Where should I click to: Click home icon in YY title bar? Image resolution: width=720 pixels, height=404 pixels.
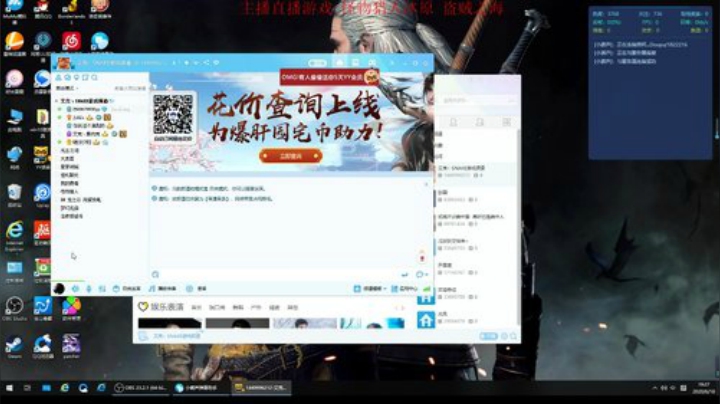[339, 62]
